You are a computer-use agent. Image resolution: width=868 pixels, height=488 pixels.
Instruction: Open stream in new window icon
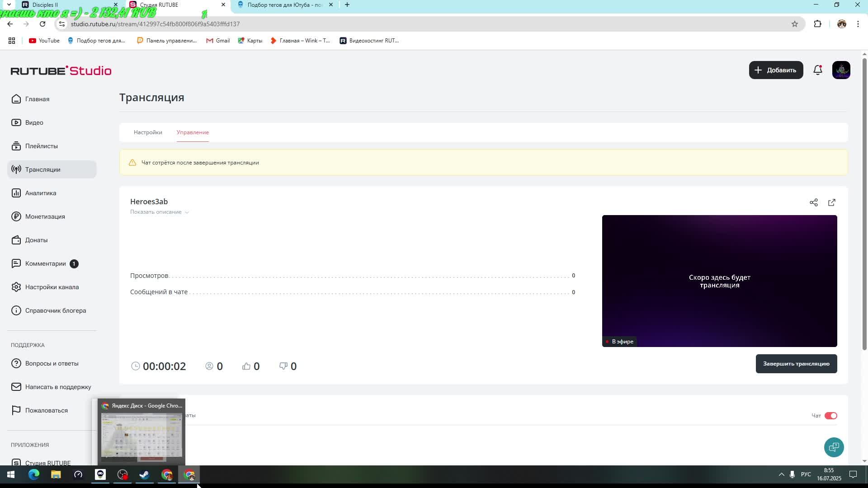pyautogui.click(x=831, y=202)
